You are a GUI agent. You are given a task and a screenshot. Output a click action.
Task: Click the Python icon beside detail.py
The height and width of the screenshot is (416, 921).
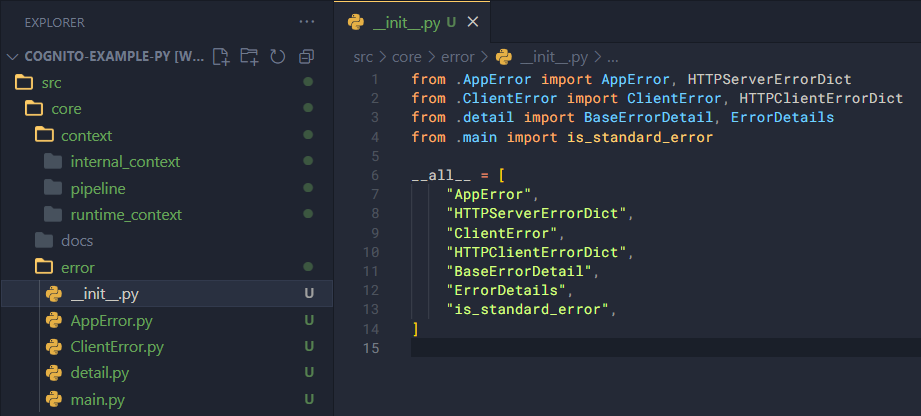54,373
